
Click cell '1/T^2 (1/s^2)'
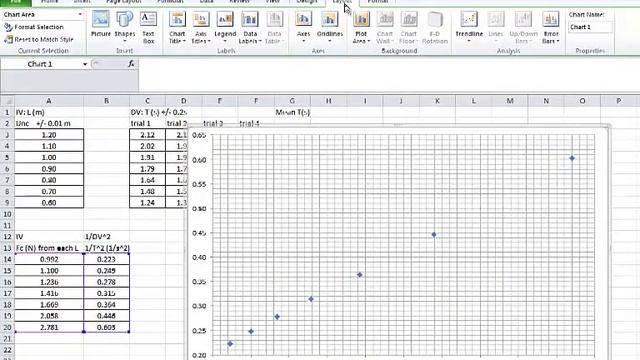(107, 248)
